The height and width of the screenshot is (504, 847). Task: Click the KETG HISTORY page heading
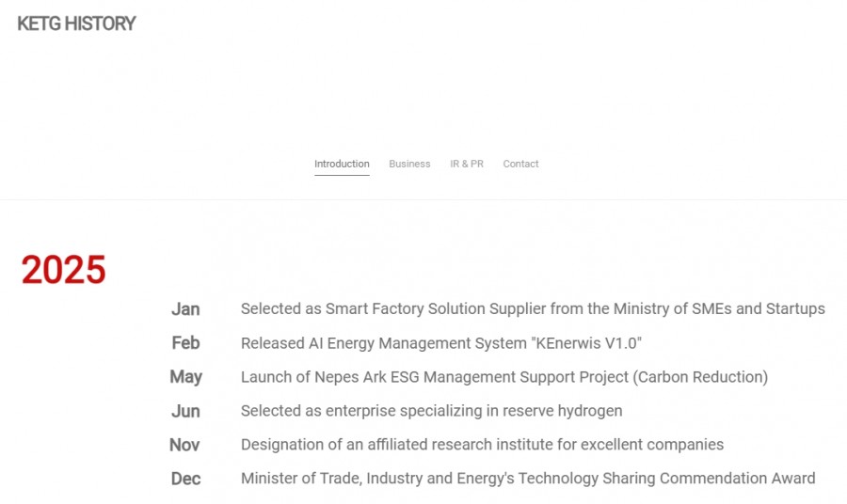click(x=76, y=24)
